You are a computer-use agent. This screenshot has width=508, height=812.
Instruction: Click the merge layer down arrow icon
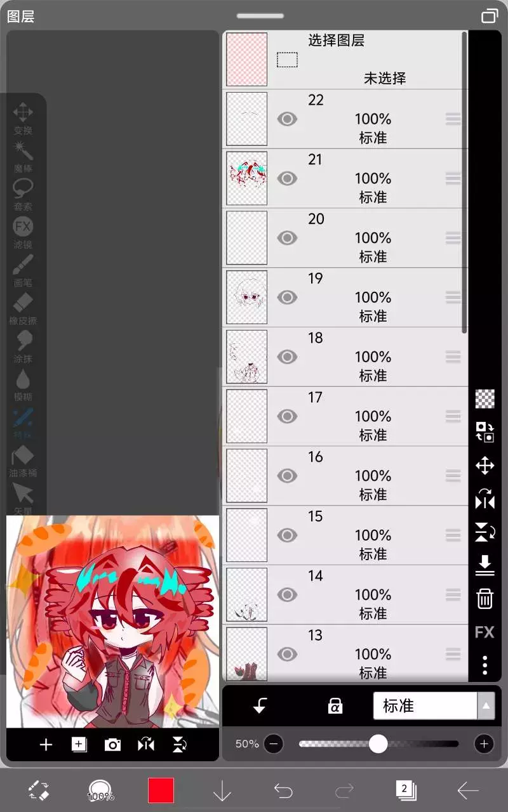tap(485, 565)
